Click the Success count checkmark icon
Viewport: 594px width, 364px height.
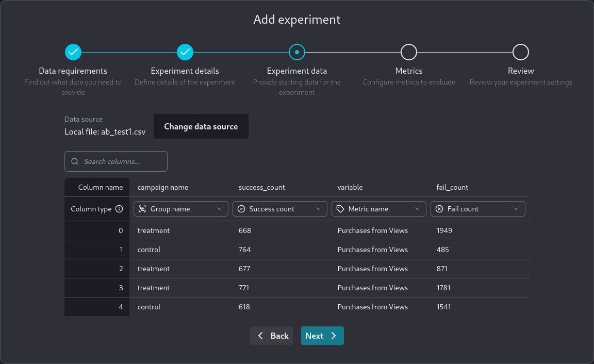[241, 209]
